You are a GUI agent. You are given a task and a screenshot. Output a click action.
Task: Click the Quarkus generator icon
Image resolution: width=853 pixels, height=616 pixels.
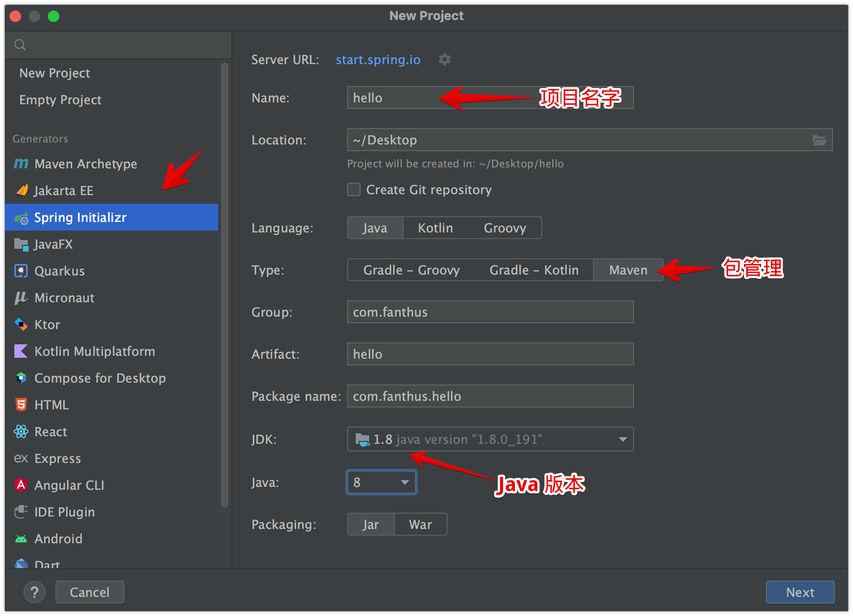(21, 271)
